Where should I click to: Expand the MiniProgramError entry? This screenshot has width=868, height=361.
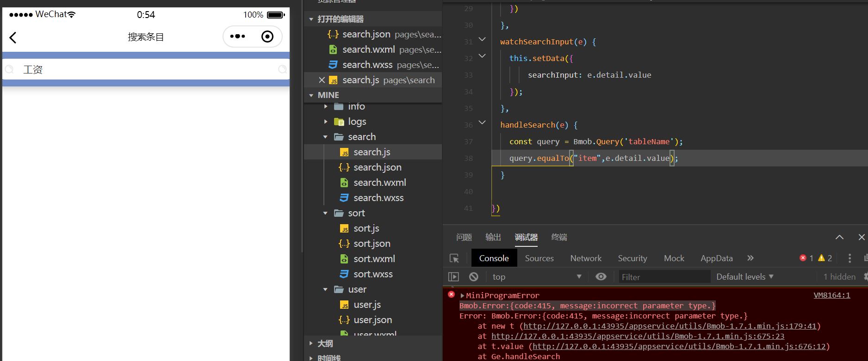(x=462, y=295)
